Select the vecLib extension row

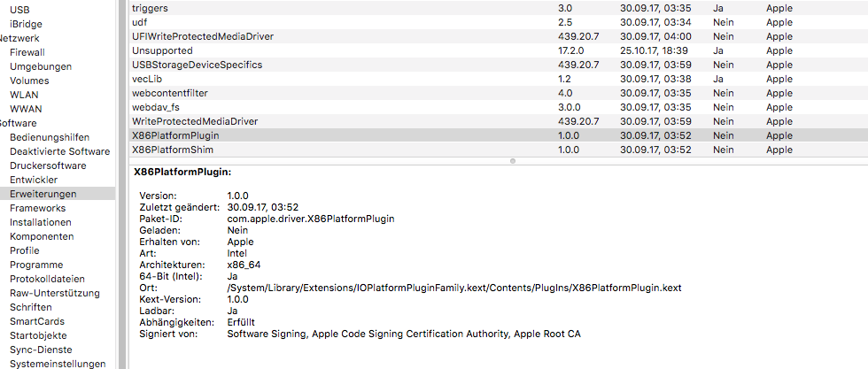tap(147, 79)
